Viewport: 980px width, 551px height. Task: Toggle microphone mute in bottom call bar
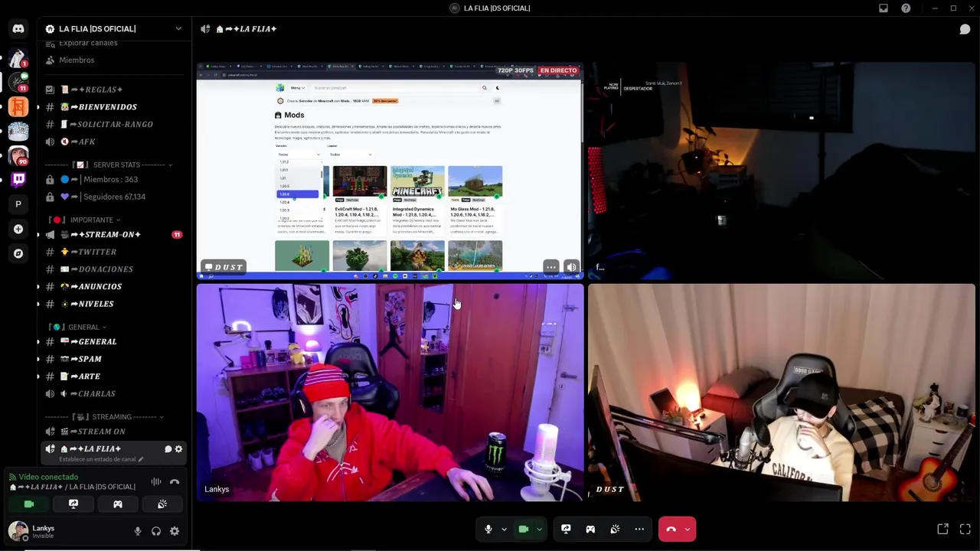pyautogui.click(x=488, y=529)
